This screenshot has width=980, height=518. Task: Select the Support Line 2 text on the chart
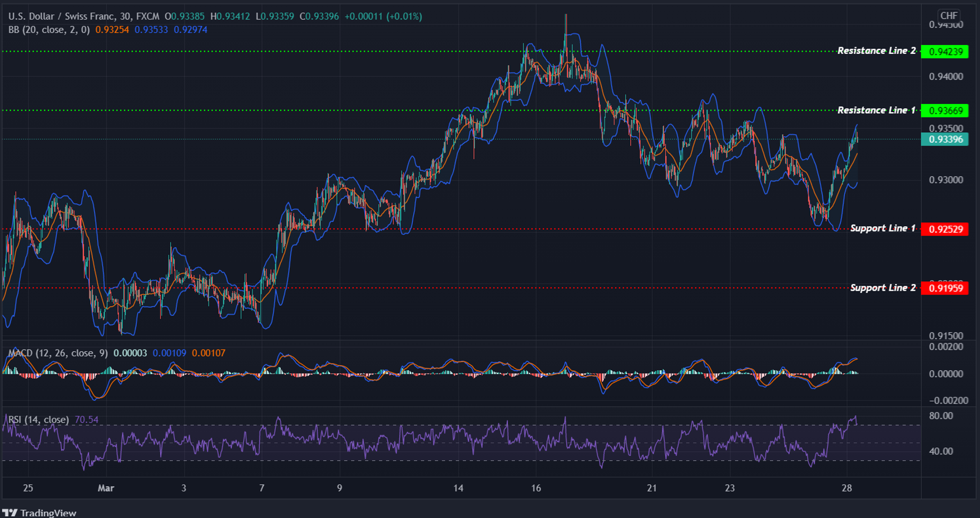tap(883, 287)
